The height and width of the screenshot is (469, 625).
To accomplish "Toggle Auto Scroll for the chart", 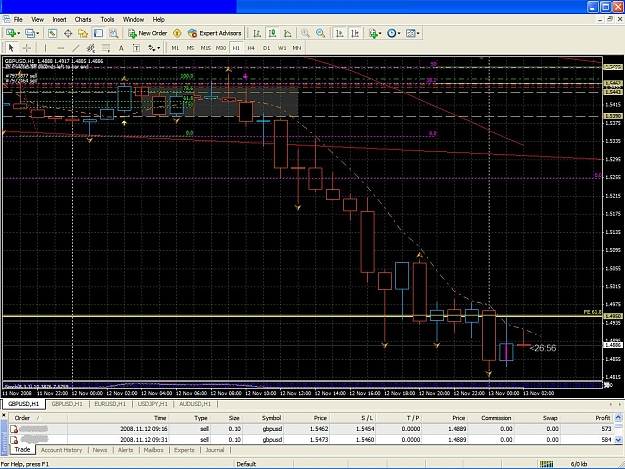I will (x=340, y=33).
